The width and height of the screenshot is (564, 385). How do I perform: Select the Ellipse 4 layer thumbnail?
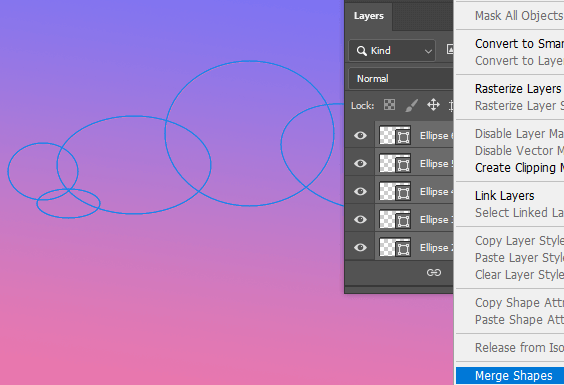395,191
